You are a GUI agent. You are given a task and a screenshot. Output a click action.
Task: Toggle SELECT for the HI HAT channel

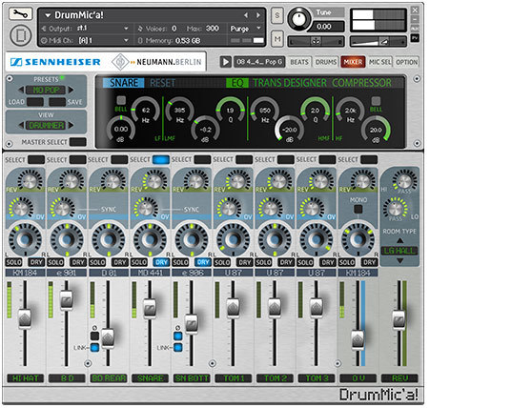(x=36, y=159)
